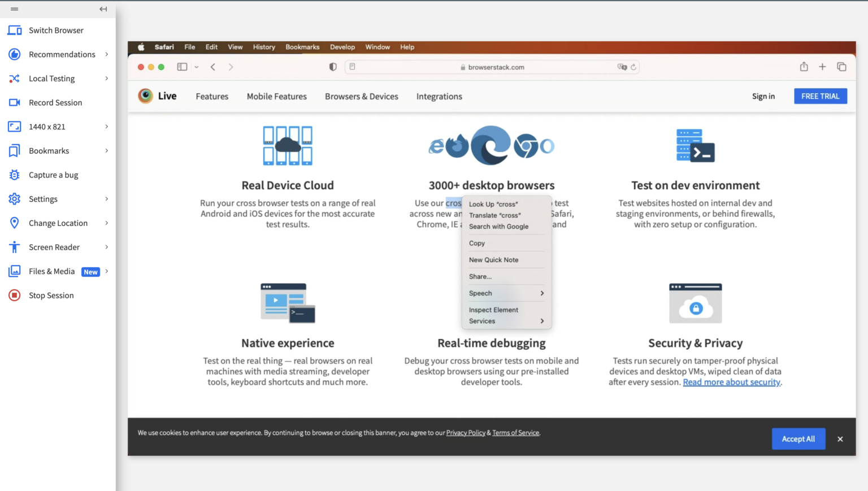The width and height of the screenshot is (868, 491).
Task: Click the Capture a bug icon
Action: [x=15, y=175]
